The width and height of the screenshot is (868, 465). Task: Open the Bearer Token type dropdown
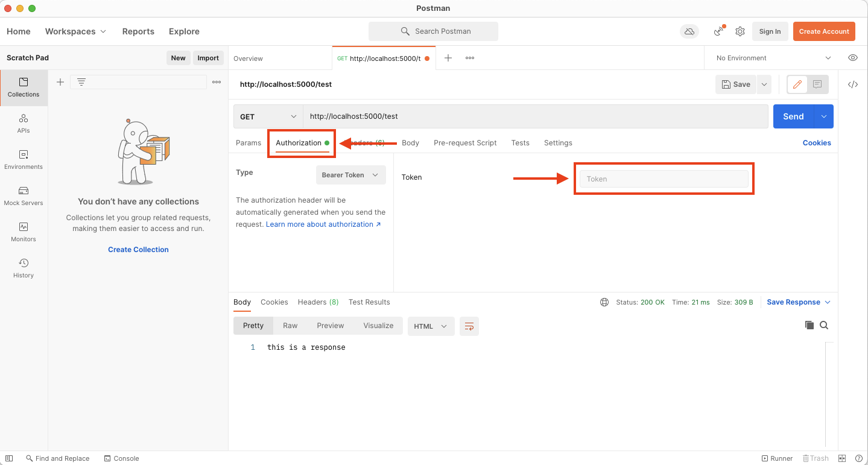coord(350,175)
